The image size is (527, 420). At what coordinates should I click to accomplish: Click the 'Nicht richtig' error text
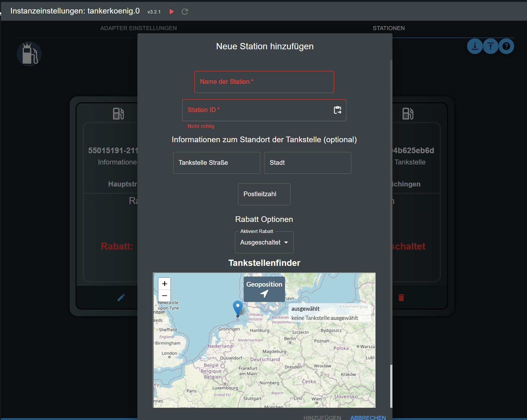point(201,126)
